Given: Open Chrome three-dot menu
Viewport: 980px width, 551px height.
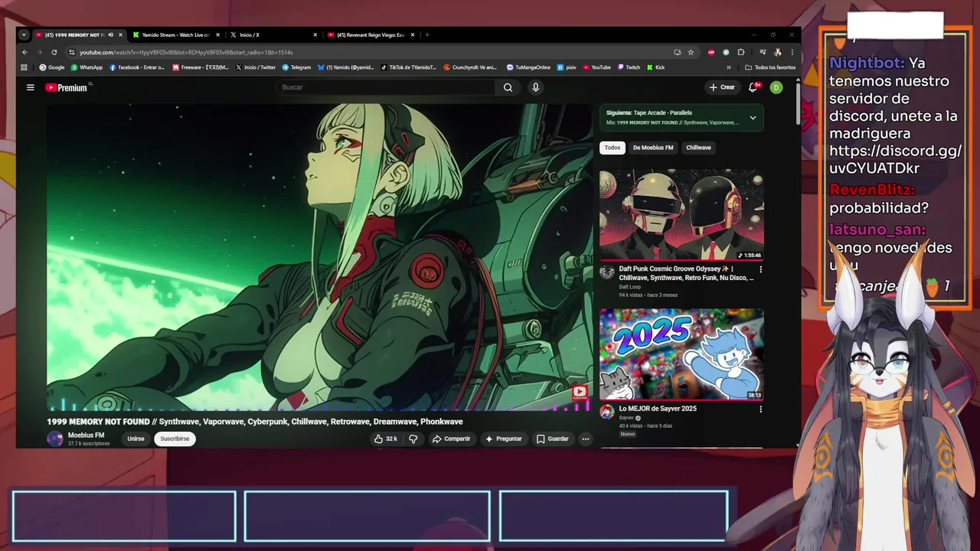Looking at the screenshot, I should click(x=792, y=52).
